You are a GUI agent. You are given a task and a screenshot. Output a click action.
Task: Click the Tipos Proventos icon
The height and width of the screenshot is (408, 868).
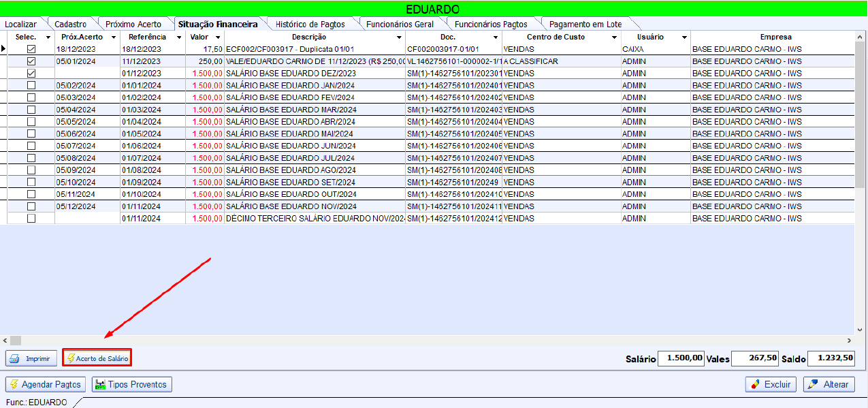pos(100,385)
